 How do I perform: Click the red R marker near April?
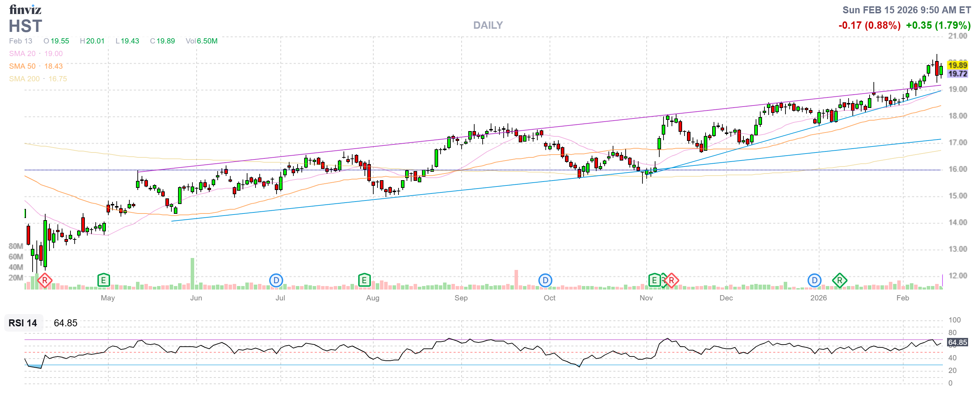tap(45, 281)
